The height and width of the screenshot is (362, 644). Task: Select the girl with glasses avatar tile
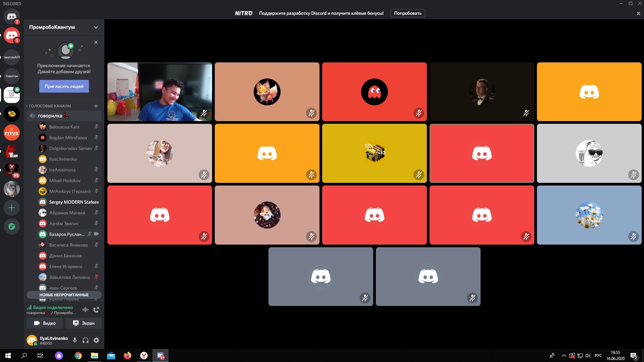[x=160, y=153]
